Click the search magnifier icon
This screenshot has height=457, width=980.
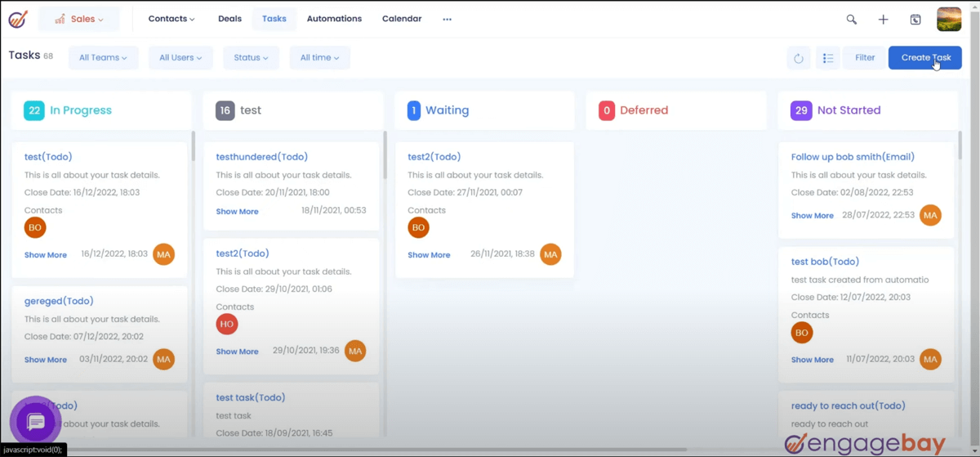click(851, 19)
